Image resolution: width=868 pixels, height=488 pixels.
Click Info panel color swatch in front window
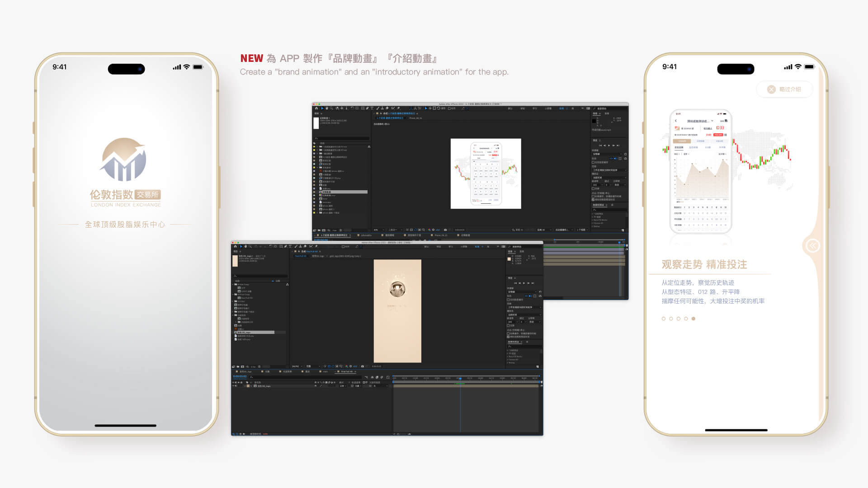pos(509,259)
